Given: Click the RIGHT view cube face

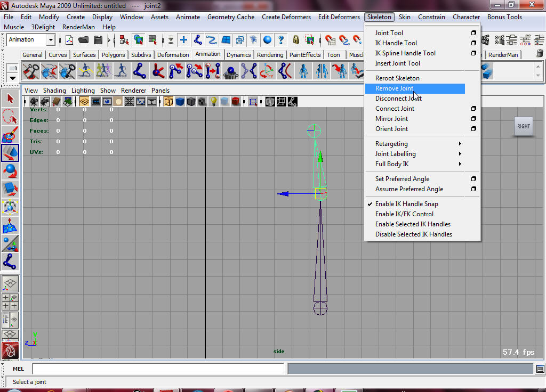Looking at the screenshot, I should pos(524,127).
